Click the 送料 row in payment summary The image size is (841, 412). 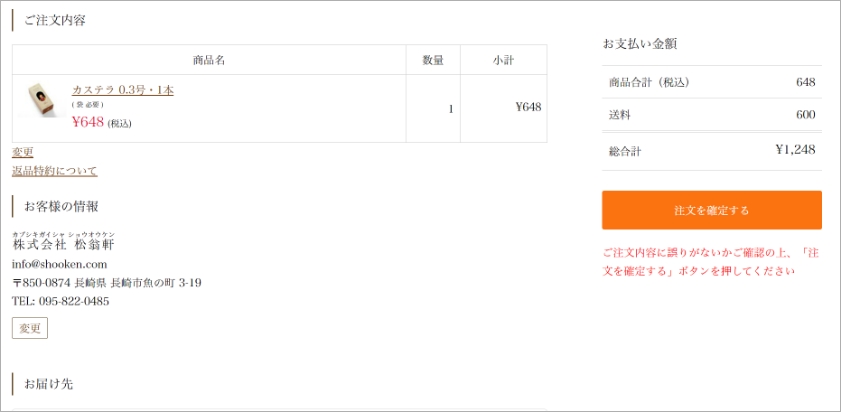coord(711,115)
